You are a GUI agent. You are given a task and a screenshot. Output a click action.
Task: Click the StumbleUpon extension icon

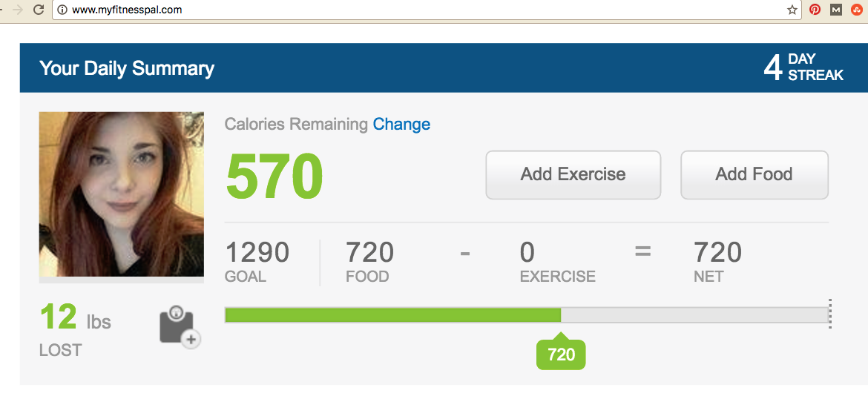tap(856, 10)
